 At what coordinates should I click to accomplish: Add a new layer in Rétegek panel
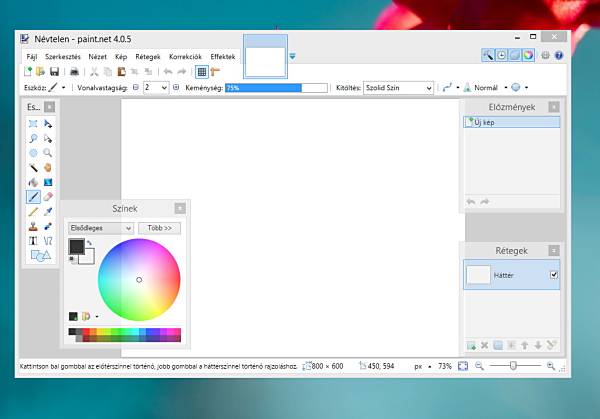[470, 345]
